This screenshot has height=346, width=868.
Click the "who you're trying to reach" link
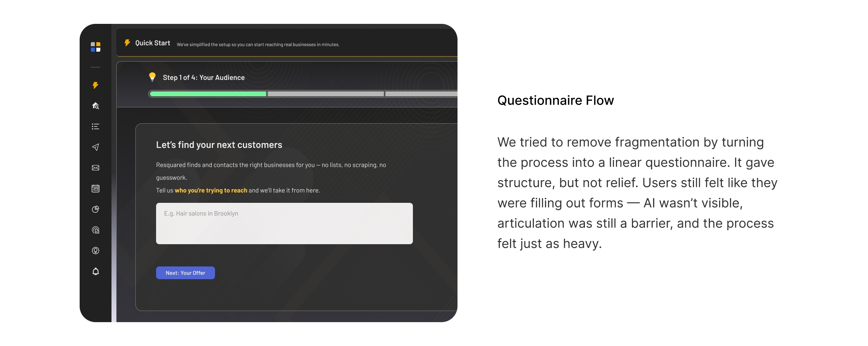click(211, 190)
